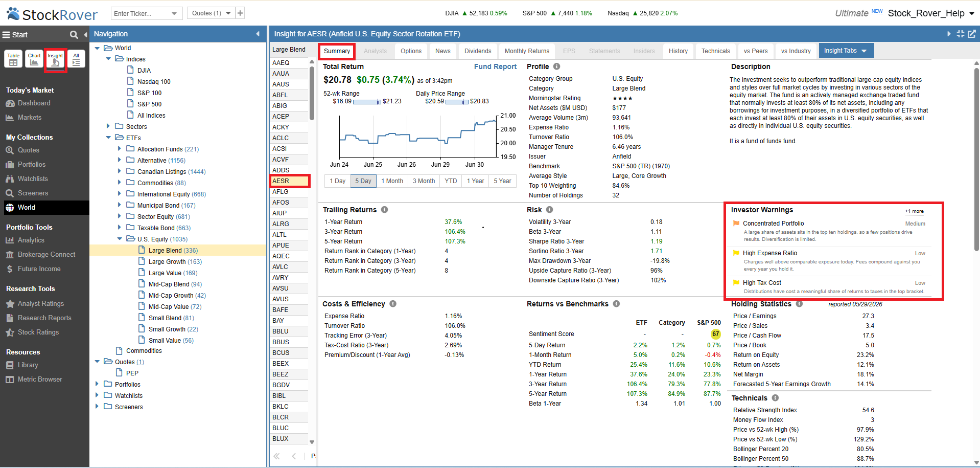The image size is (980, 468).
Task: Click the ticker list scrollbar
Action: pyautogui.click(x=312, y=92)
